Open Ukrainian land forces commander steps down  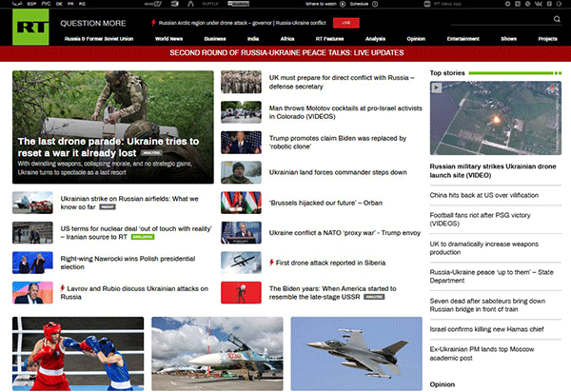click(338, 172)
